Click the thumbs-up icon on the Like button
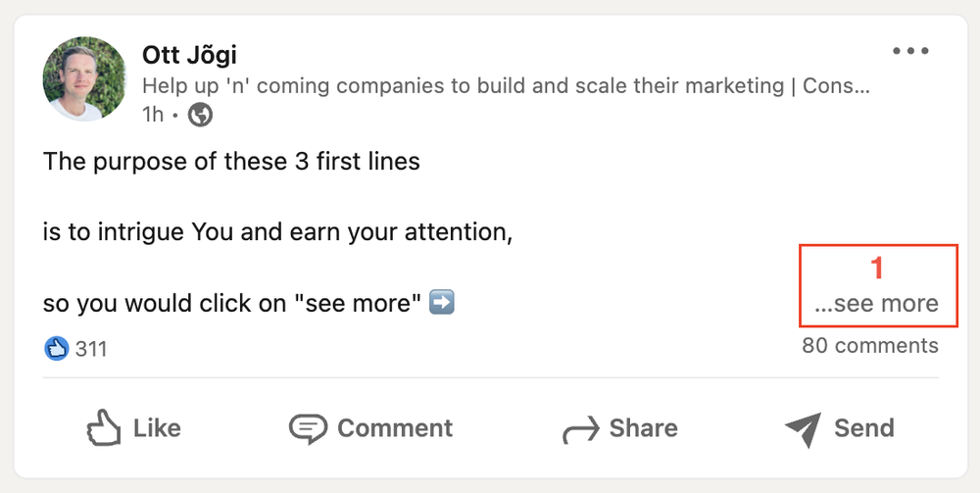Image resolution: width=980 pixels, height=493 pixels. click(104, 428)
